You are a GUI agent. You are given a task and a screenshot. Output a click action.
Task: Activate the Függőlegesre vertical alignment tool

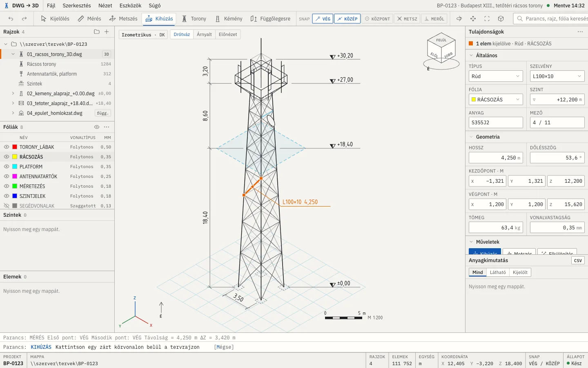(x=270, y=19)
